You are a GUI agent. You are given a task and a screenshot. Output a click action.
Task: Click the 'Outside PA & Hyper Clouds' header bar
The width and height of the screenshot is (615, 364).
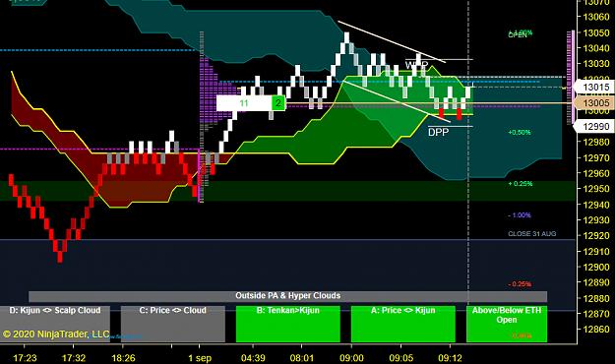pos(288,296)
